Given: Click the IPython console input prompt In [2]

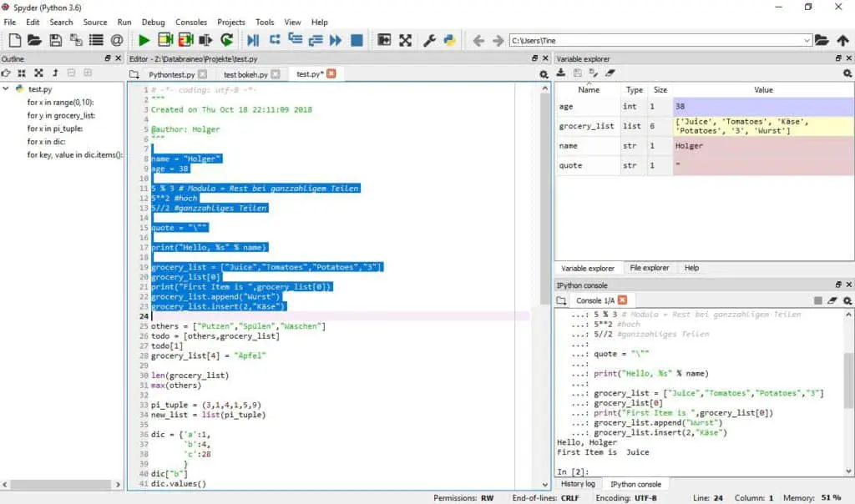Looking at the screenshot, I should pyautogui.click(x=573, y=471).
